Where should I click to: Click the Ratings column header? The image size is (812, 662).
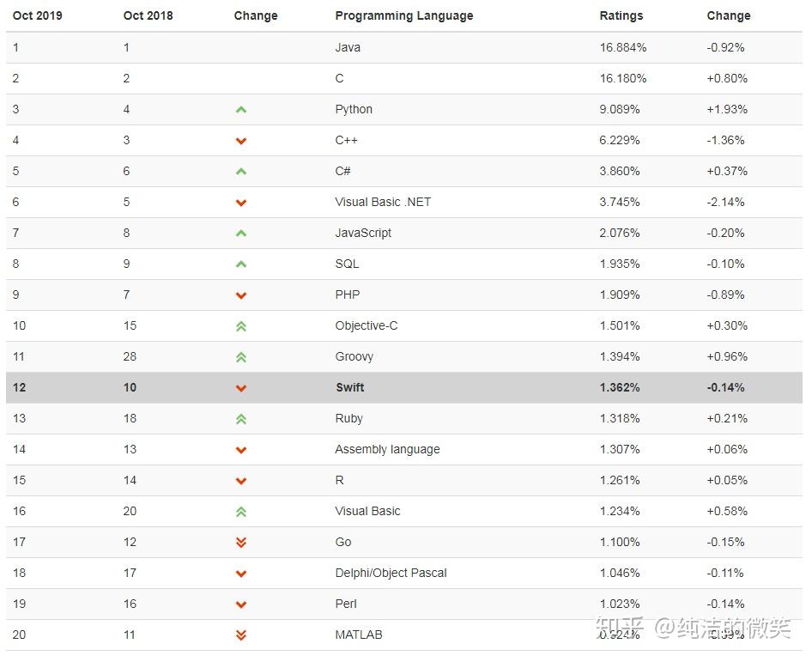coord(621,15)
